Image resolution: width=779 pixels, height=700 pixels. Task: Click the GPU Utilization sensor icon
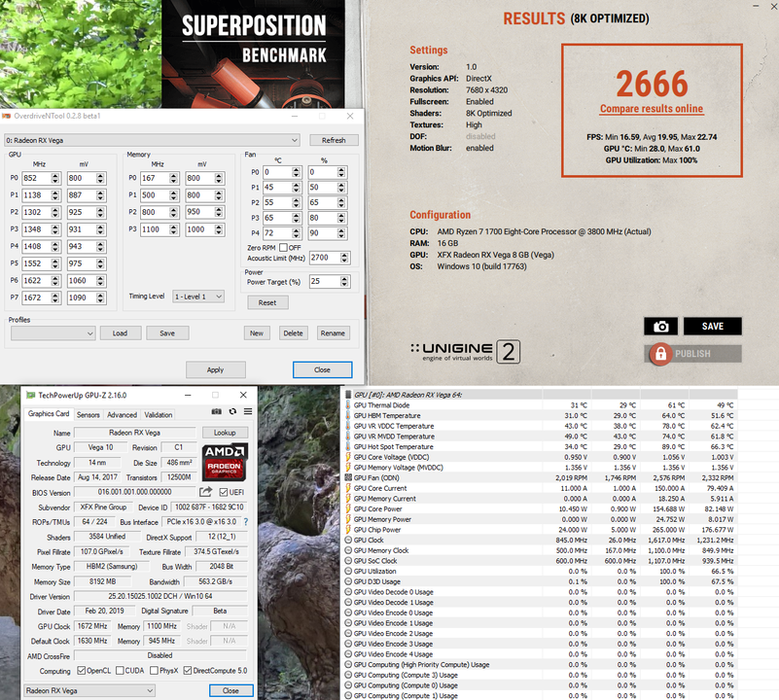(348, 572)
